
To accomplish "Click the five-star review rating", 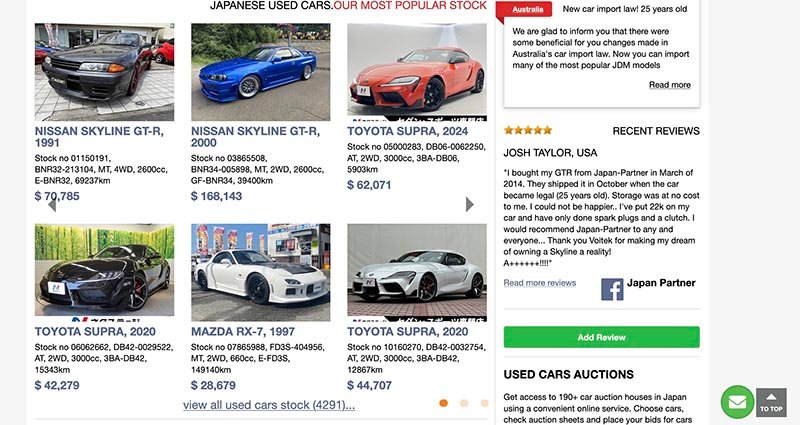I will 528,130.
